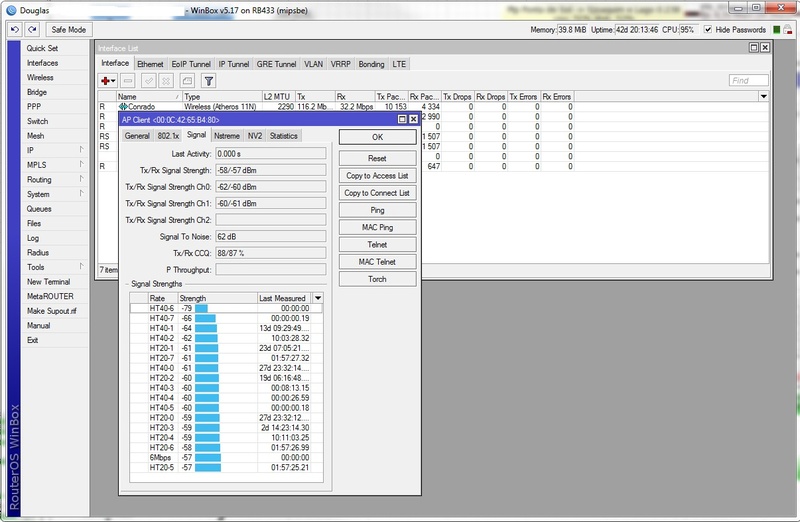Click the Comment toolbar icon

click(187, 81)
